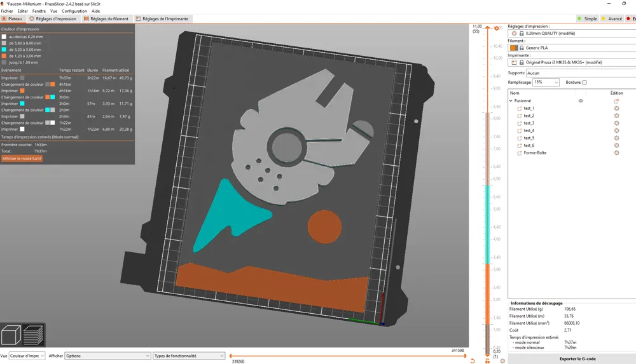Click lock icon next to Generic PLA
The image size is (636, 364).
coord(522,48)
